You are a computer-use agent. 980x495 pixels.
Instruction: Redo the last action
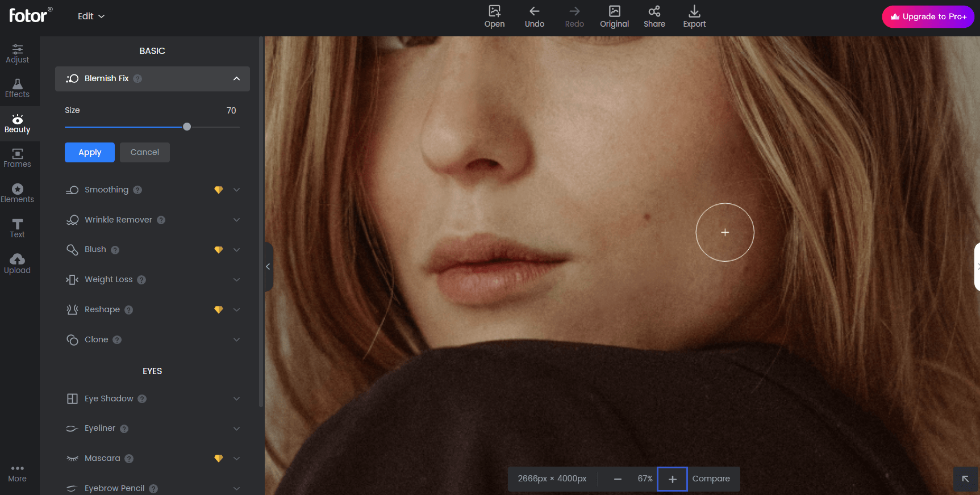pyautogui.click(x=574, y=16)
